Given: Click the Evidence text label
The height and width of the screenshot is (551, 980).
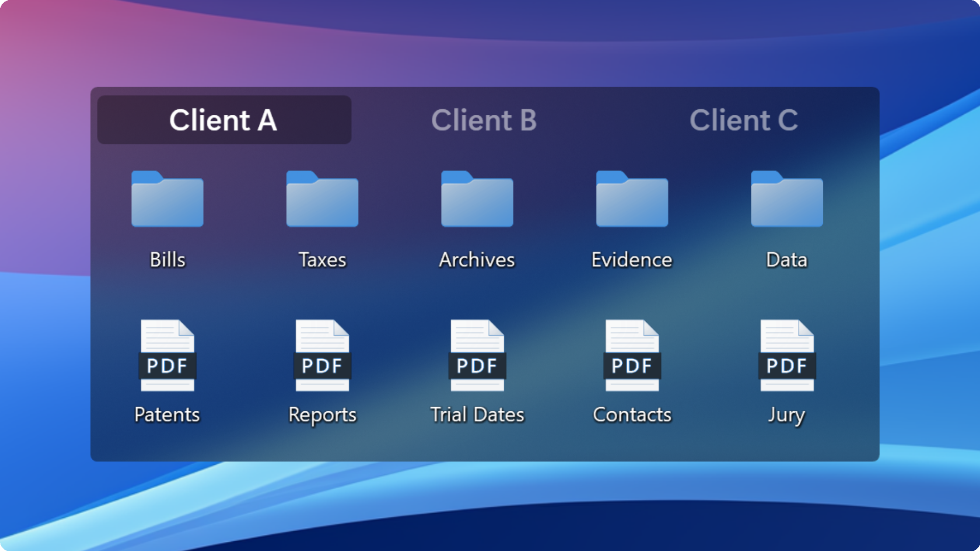Looking at the screenshot, I should [632, 260].
